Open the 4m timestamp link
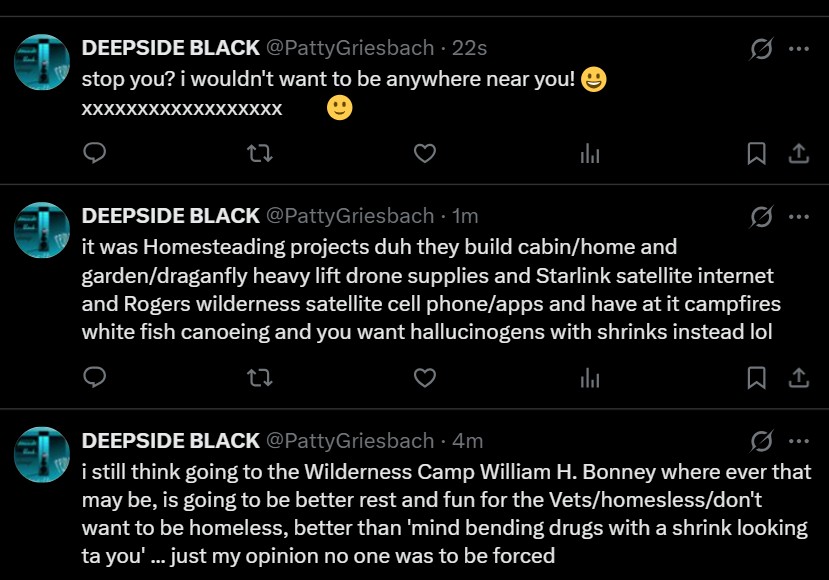The image size is (829, 580). (467, 441)
